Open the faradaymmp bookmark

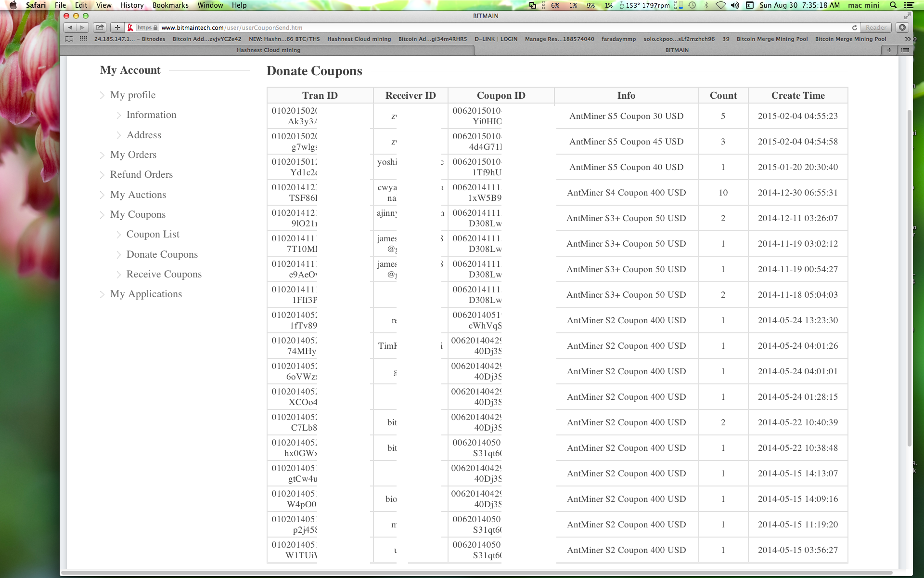pos(618,39)
